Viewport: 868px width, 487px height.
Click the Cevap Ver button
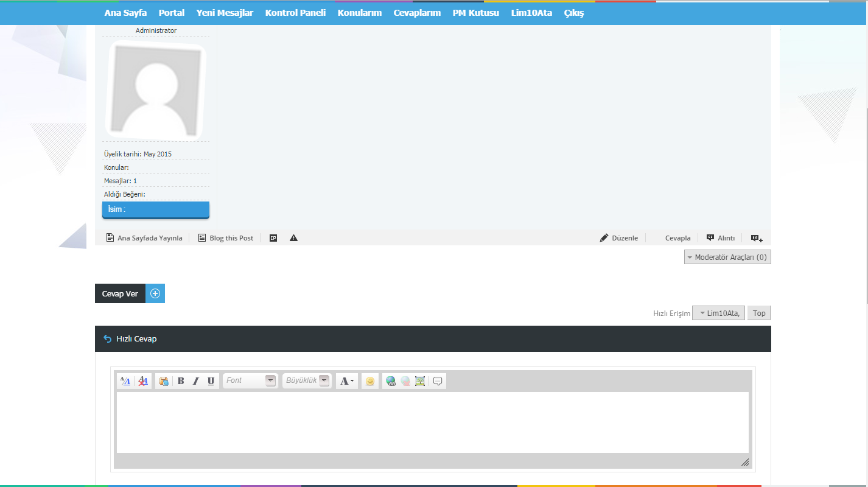tap(120, 293)
